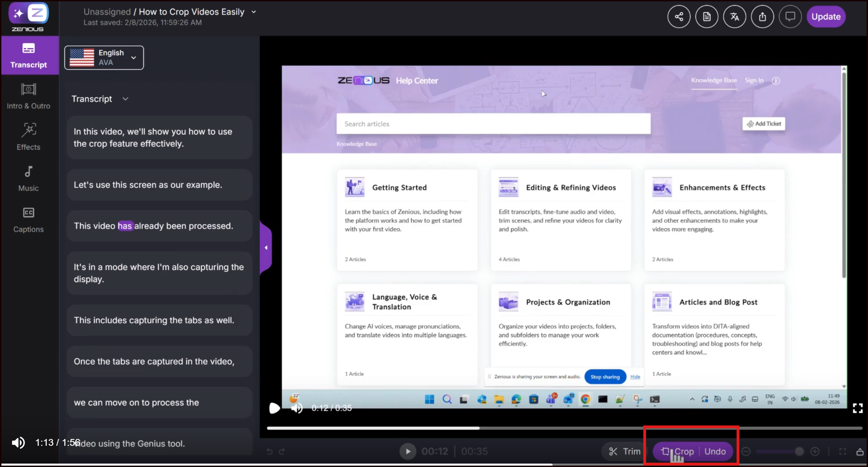Click the translate icon in header
This screenshot has width=868, height=467.
(x=734, y=16)
